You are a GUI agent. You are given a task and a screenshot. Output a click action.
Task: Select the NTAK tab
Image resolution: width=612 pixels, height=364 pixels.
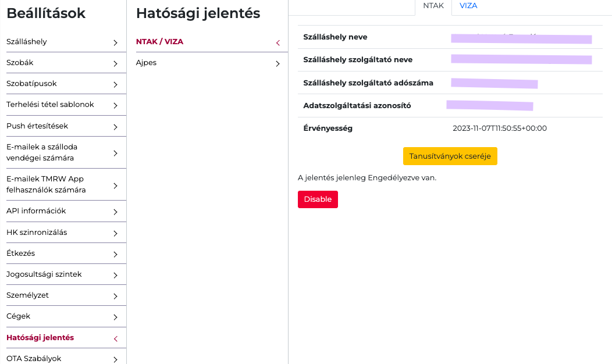[433, 6]
